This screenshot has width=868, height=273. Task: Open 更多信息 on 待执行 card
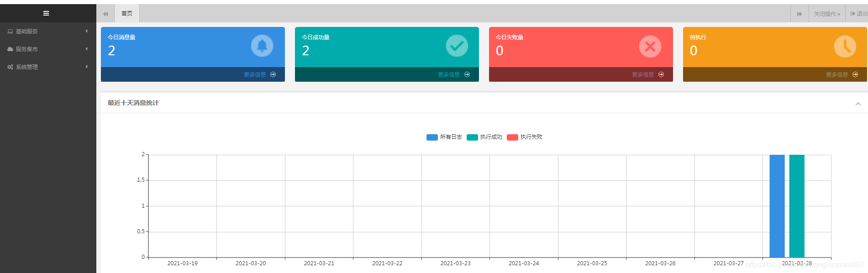coord(837,75)
